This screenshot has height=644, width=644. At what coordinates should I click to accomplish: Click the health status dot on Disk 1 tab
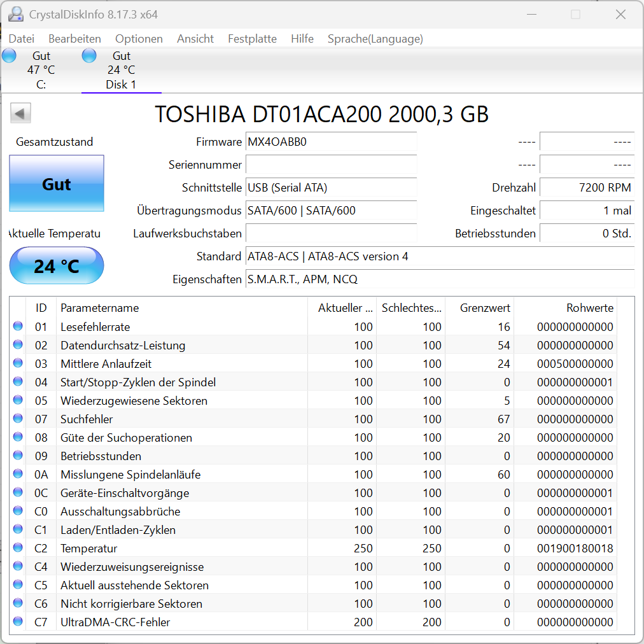tap(89, 55)
